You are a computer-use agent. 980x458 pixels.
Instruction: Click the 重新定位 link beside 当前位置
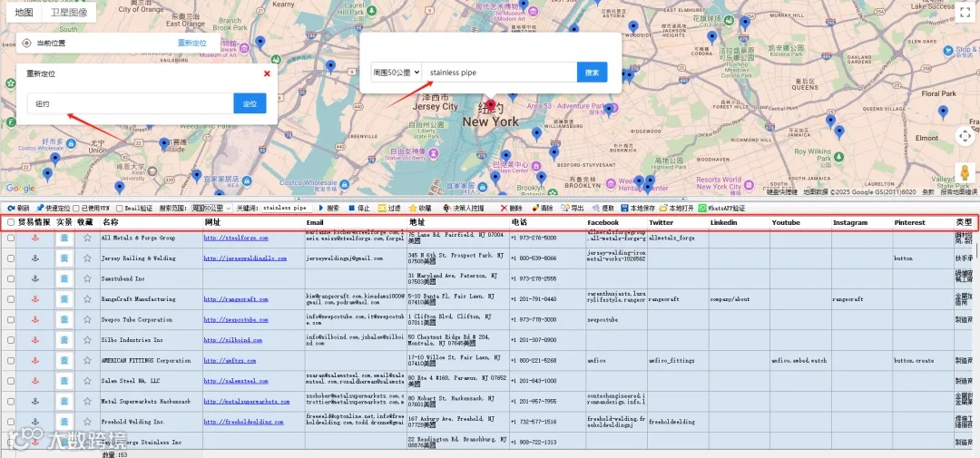(191, 44)
